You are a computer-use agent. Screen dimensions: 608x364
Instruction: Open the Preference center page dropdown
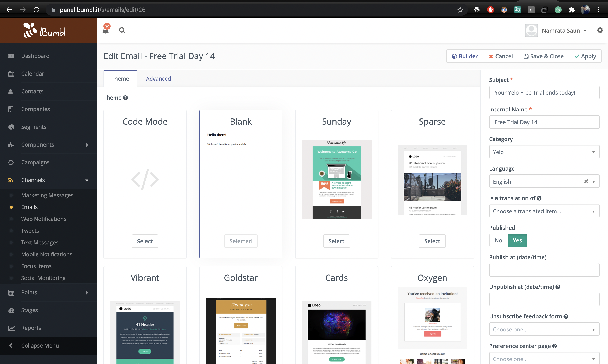544,358
